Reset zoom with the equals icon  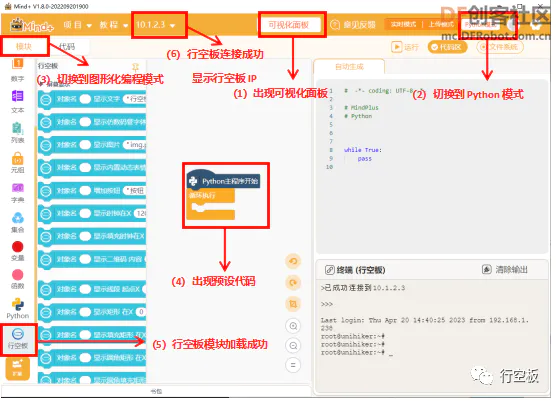293,366
